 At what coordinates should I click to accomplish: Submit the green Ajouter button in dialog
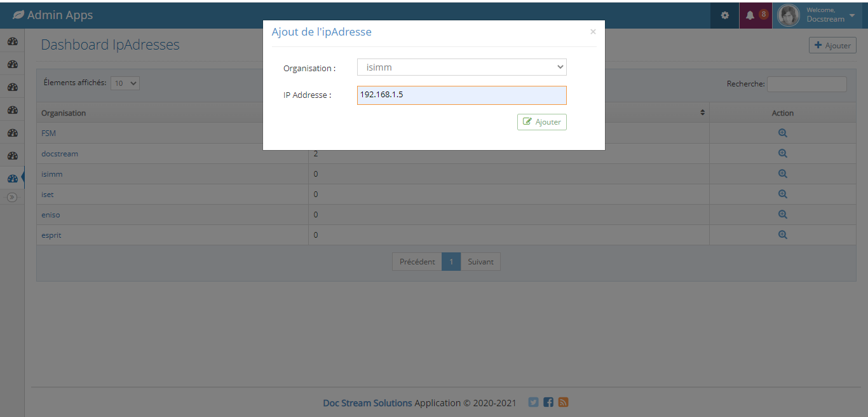coord(542,122)
